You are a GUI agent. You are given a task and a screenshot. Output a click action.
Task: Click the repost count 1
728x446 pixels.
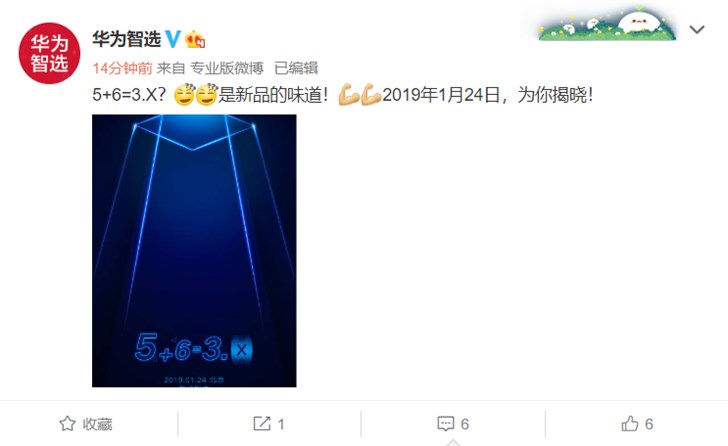[x=281, y=424]
